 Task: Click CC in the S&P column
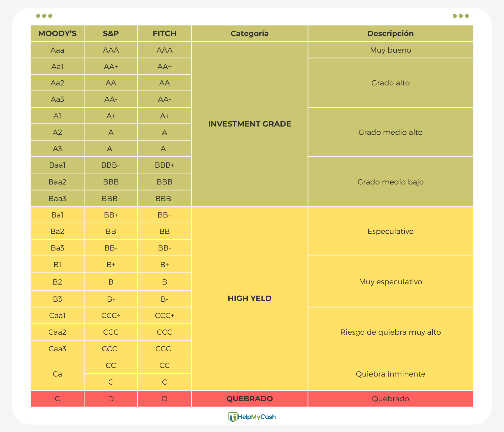pos(111,365)
